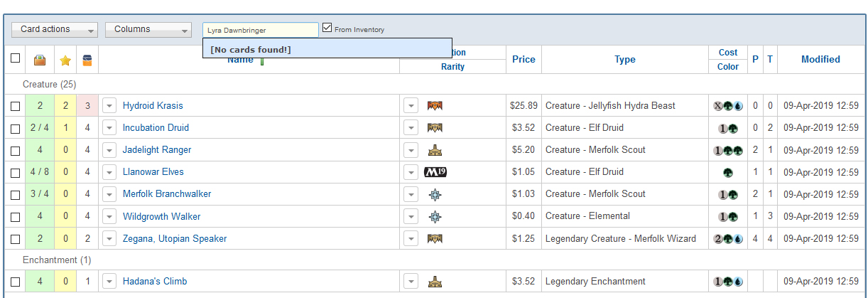
Task: Sort by the Price column header
Action: click(x=523, y=59)
